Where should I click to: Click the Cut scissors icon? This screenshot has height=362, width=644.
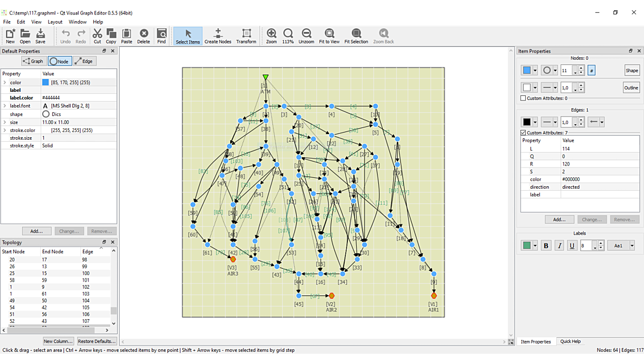pyautogui.click(x=97, y=36)
